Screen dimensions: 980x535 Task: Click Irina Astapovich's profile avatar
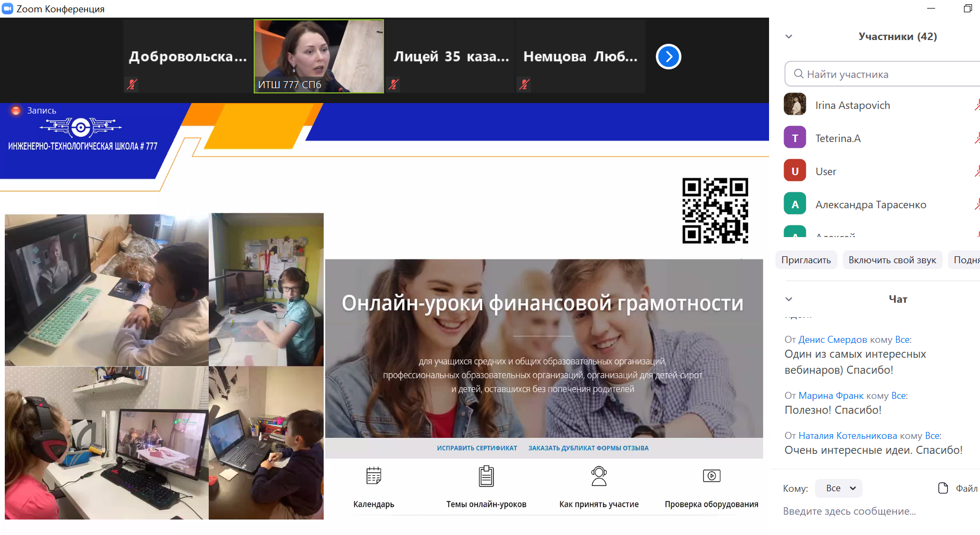click(x=795, y=105)
